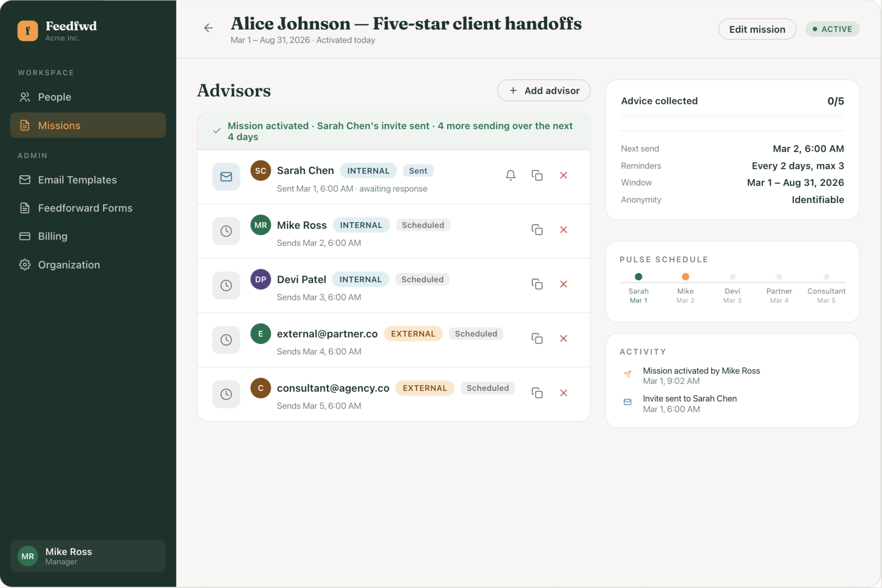Click the INTERNAL tag on Sarah Chen
This screenshot has height=588, width=882.
(x=368, y=171)
